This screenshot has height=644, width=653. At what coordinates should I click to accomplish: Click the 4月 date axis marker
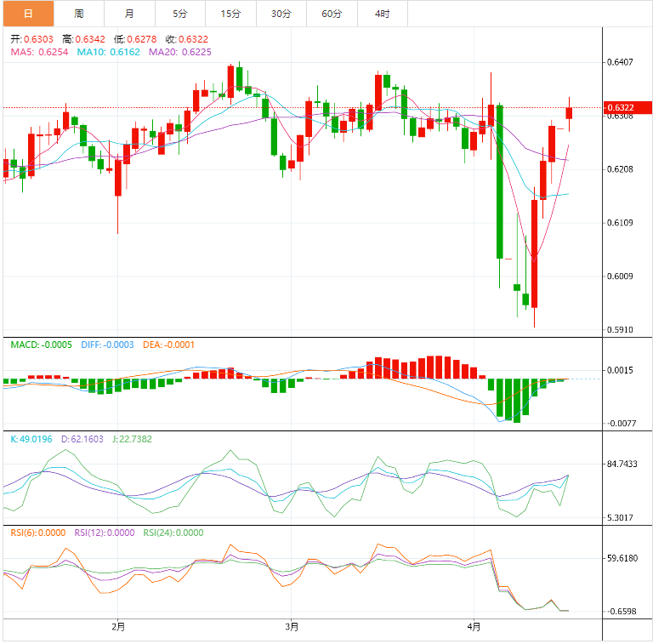click(x=474, y=627)
